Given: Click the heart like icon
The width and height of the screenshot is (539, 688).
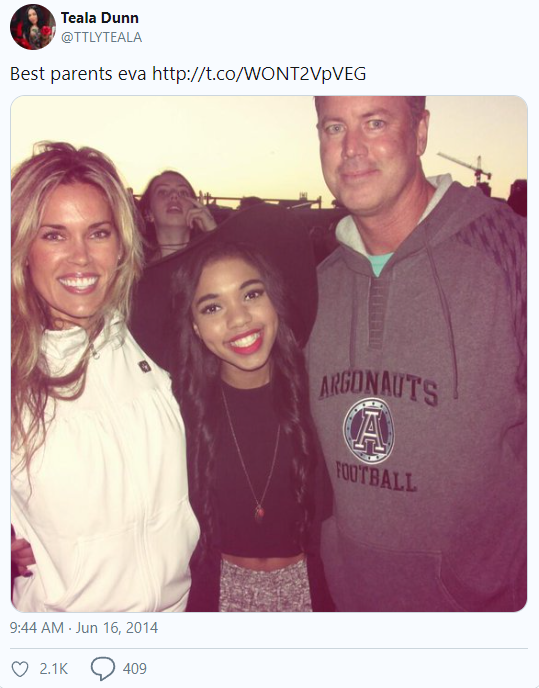Looking at the screenshot, I should click(19, 669).
